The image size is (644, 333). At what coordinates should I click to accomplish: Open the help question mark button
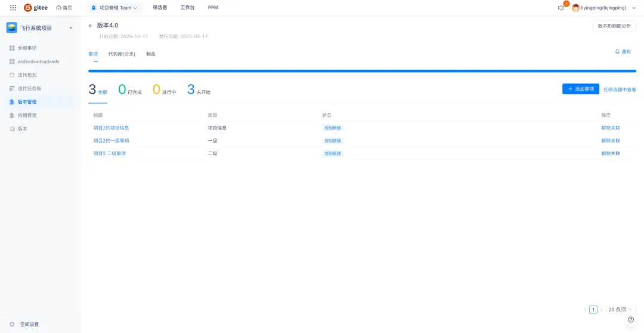point(631,319)
